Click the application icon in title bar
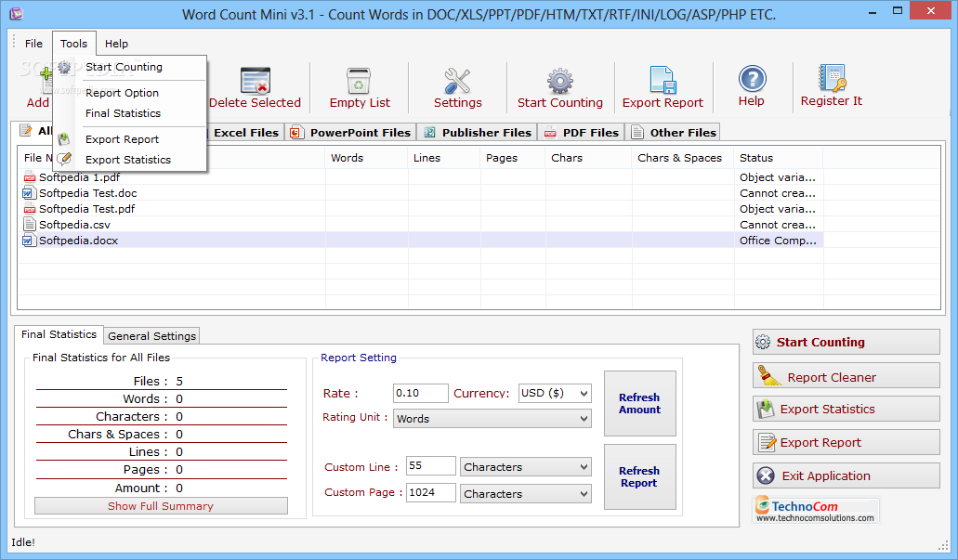The image size is (958, 560). tap(17, 13)
